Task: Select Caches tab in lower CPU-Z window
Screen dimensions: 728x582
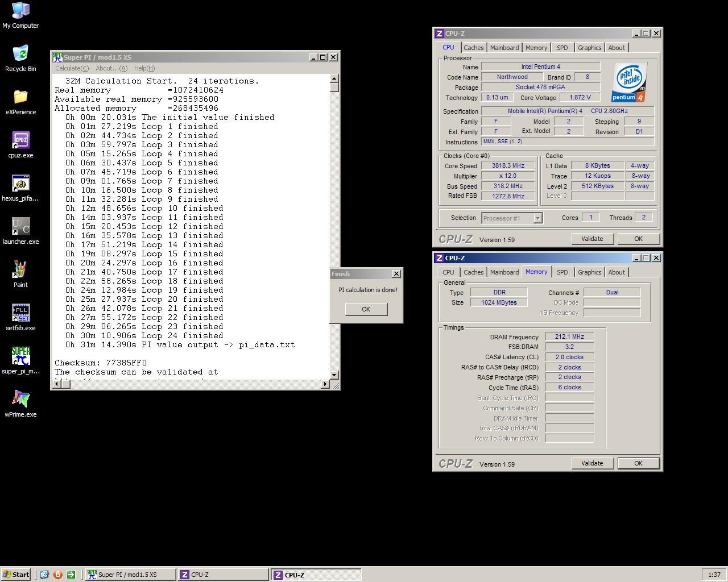Action: click(x=473, y=272)
